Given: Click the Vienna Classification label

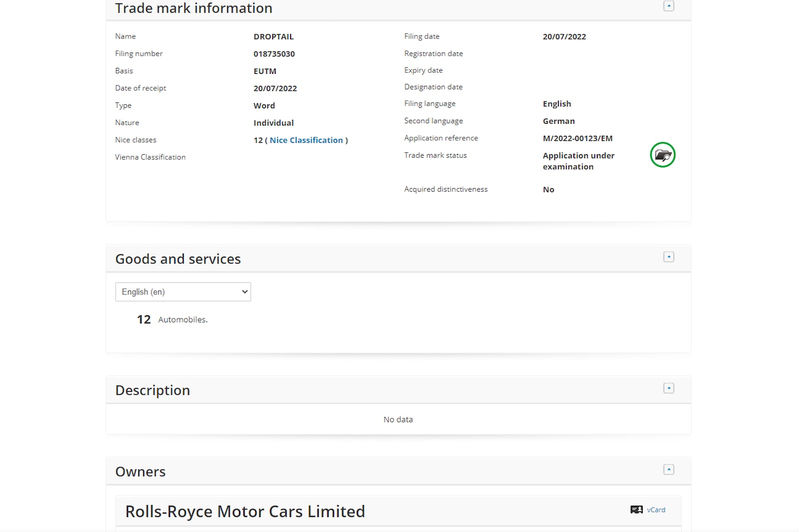Looking at the screenshot, I should pyautogui.click(x=150, y=157).
